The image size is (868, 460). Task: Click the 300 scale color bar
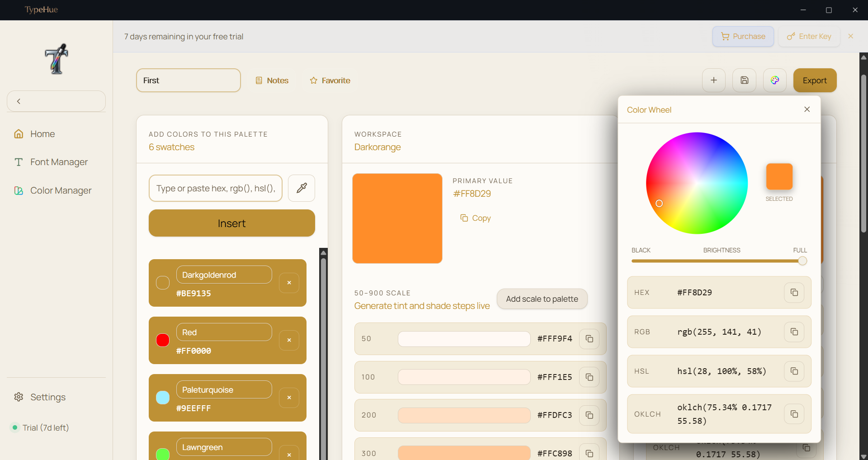[464, 453]
